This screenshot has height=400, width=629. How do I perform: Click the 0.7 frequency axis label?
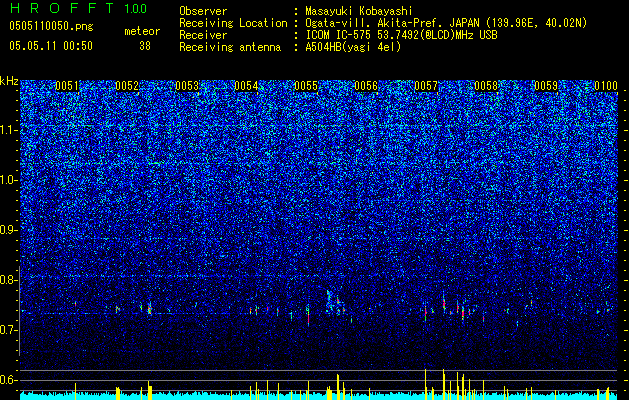pyautogui.click(x=9, y=330)
